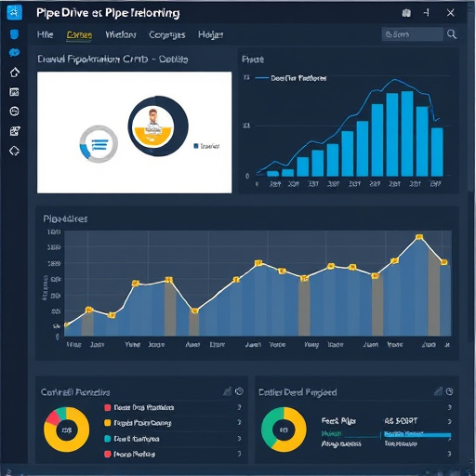The width and height of the screenshot is (476, 476).
Task: Click the last yellow marker at chart's right edge
Action: click(x=444, y=262)
